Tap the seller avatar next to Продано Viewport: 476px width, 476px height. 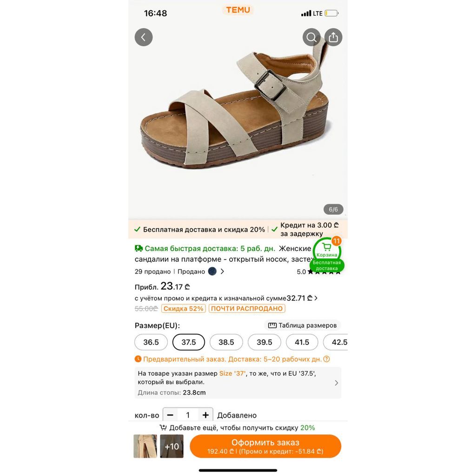tap(212, 271)
